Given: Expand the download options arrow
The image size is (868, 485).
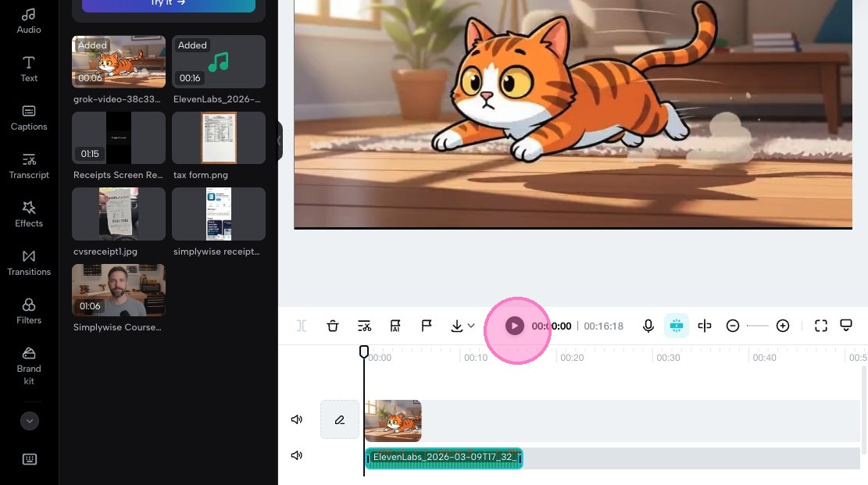Looking at the screenshot, I should (x=471, y=326).
